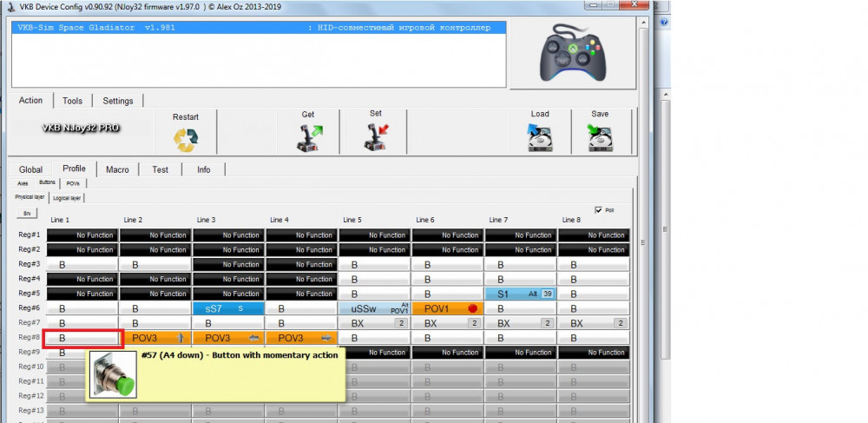The height and width of the screenshot is (423, 868).
Task: Click the Reg#3 Line 2 B cell
Action: pyautogui.click(x=155, y=265)
